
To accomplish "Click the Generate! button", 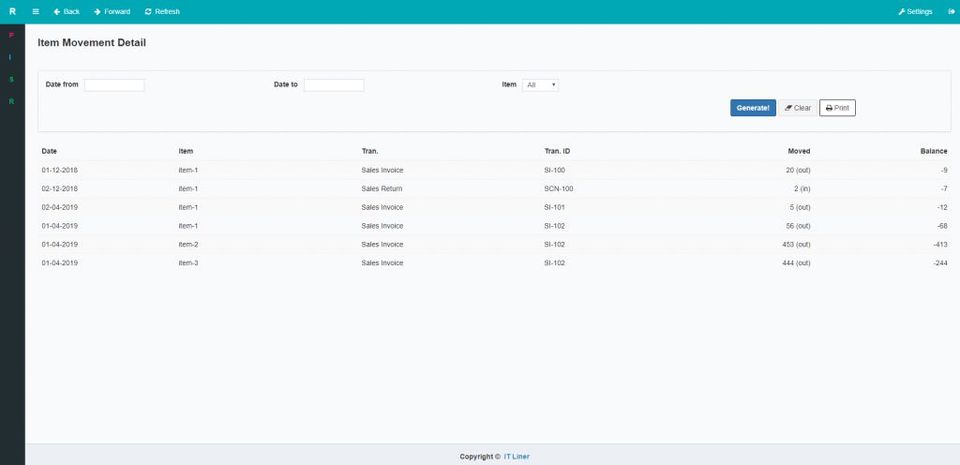I will coord(753,108).
